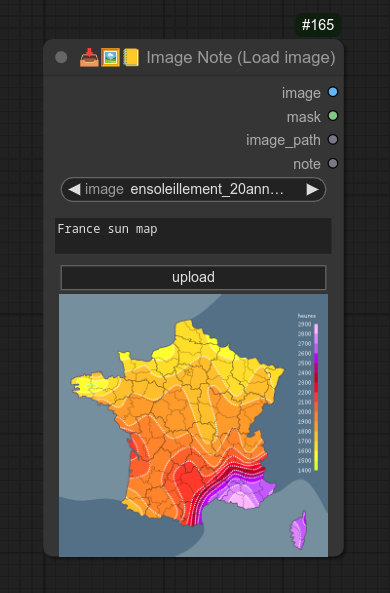Viewport: 390px width, 593px height.
Task: Click the green mask output socket
Action: pos(333,116)
